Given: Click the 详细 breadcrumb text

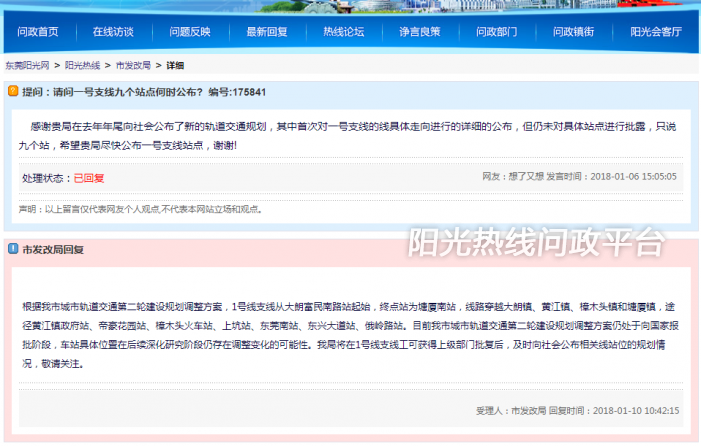Looking at the screenshot, I should [175, 66].
